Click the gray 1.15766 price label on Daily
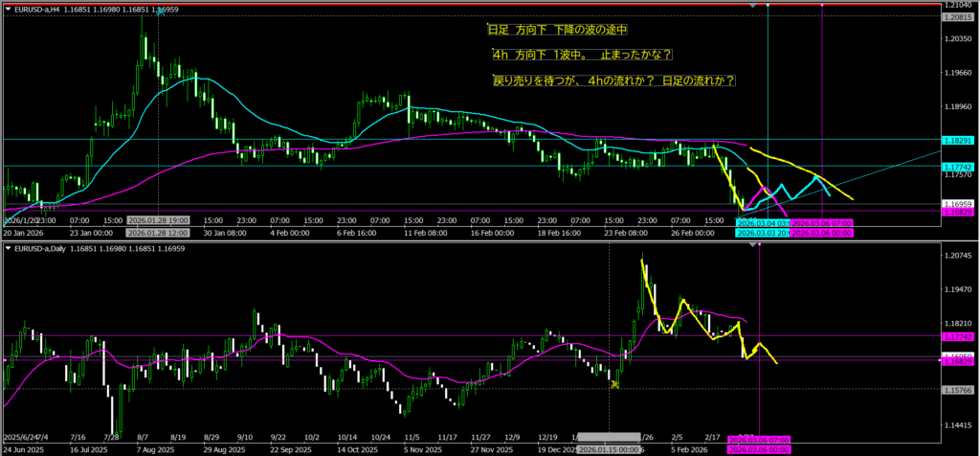 957,389
